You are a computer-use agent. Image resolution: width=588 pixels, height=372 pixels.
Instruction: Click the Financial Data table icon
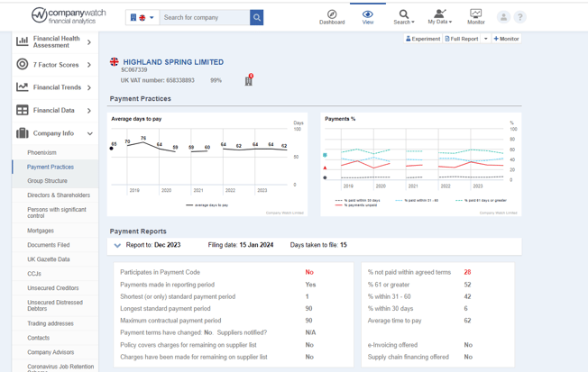(x=23, y=110)
